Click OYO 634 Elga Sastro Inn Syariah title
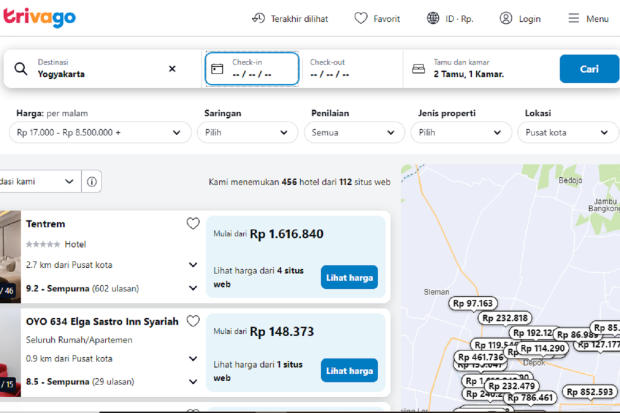The image size is (620, 413). (102, 321)
